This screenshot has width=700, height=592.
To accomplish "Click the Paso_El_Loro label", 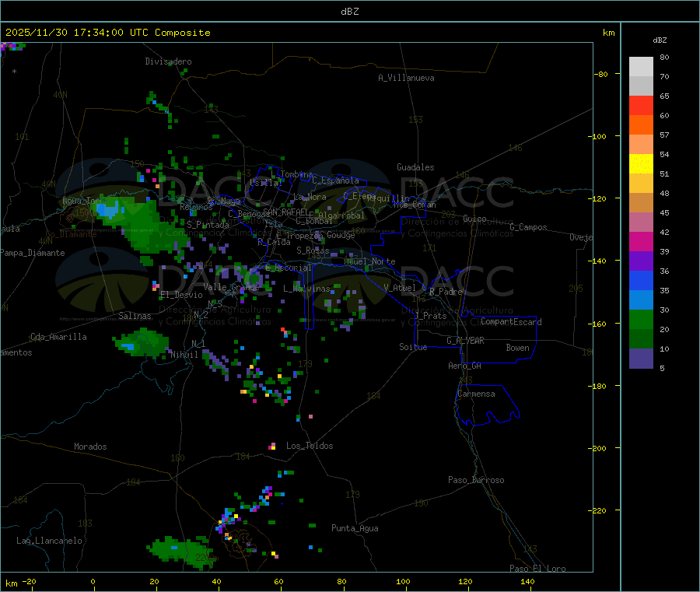I will [x=537, y=569].
